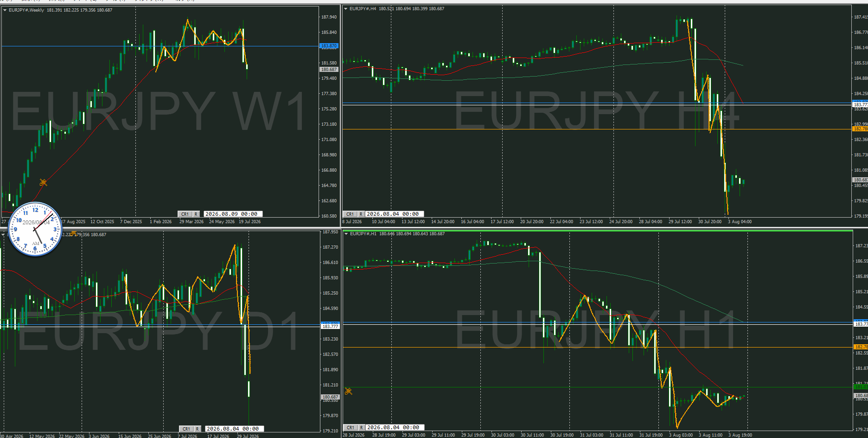Select the grey 180.687 price label on Weekly
This screenshot has width=868, height=438.
coord(329,70)
